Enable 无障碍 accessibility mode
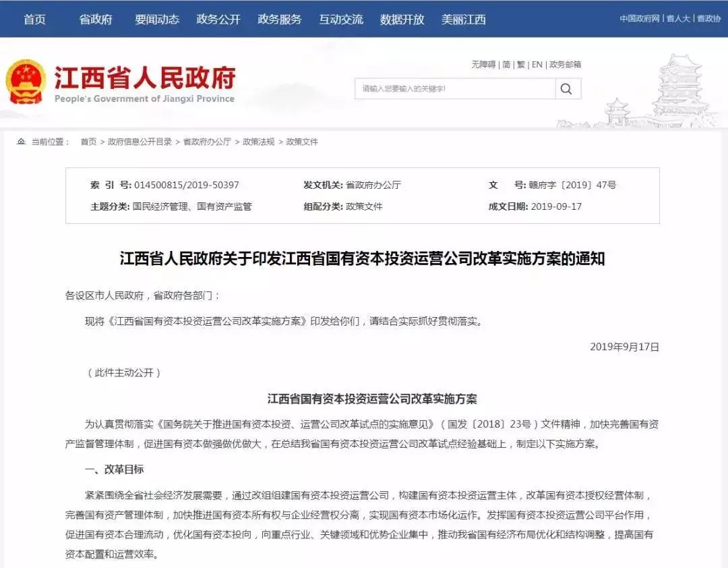Image resolution: width=728 pixels, height=568 pixels. [483, 65]
